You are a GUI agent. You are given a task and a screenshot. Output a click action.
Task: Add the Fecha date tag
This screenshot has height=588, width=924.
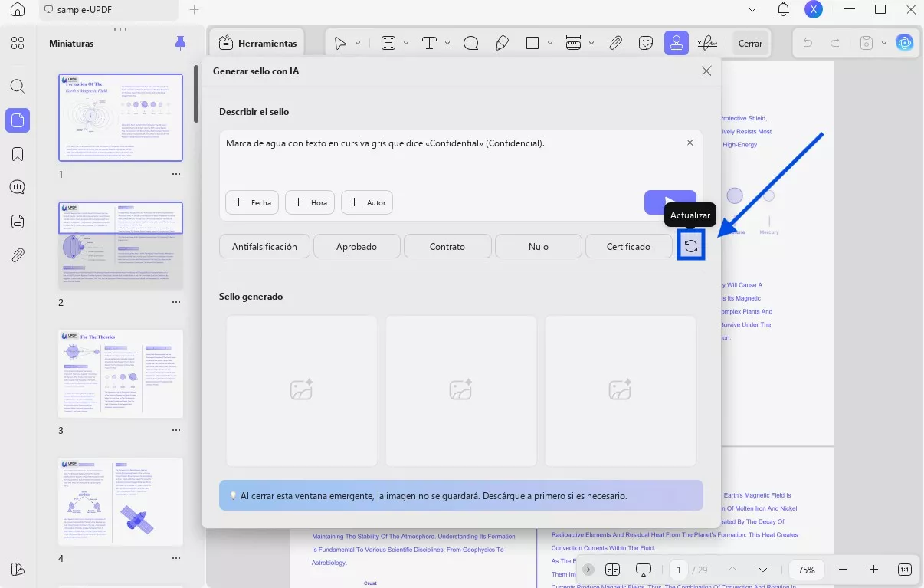[x=252, y=202]
